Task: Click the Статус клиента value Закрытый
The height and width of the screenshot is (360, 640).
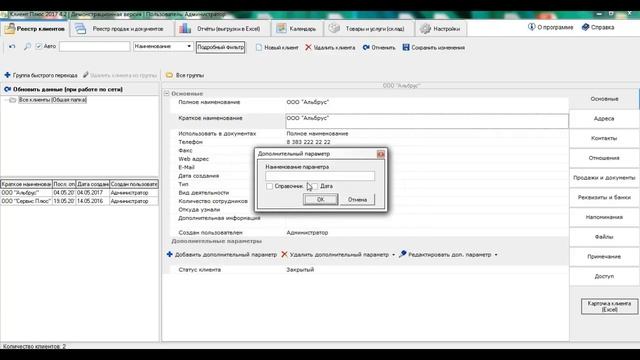Action: click(x=300, y=270)
